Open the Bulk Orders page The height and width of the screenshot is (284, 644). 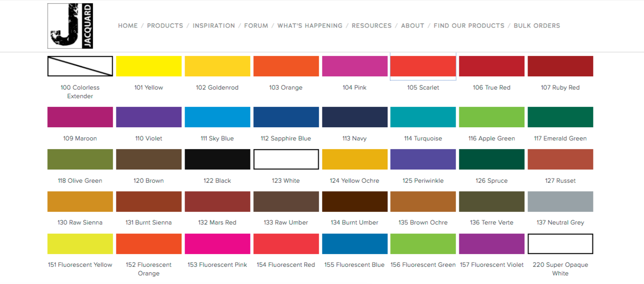pyautogui.click(x=537, y=26)
